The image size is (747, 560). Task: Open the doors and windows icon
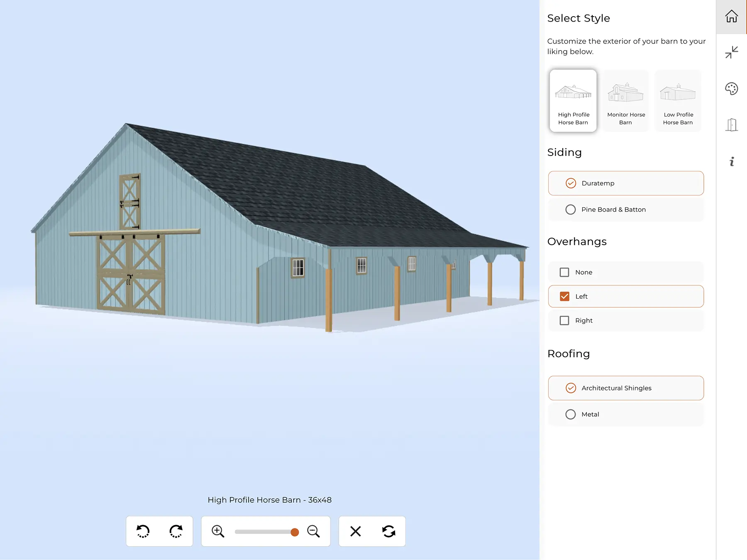click(731, 124)
